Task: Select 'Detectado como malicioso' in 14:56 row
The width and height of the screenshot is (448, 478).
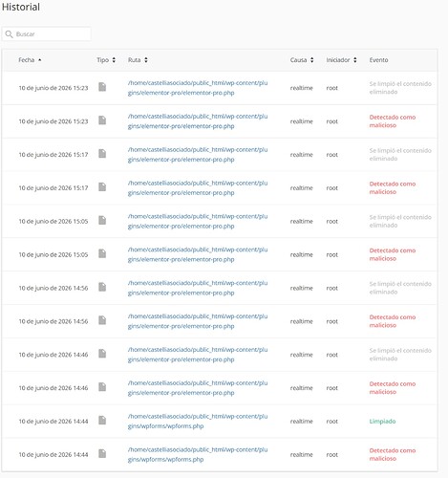Action: [393, 321]
